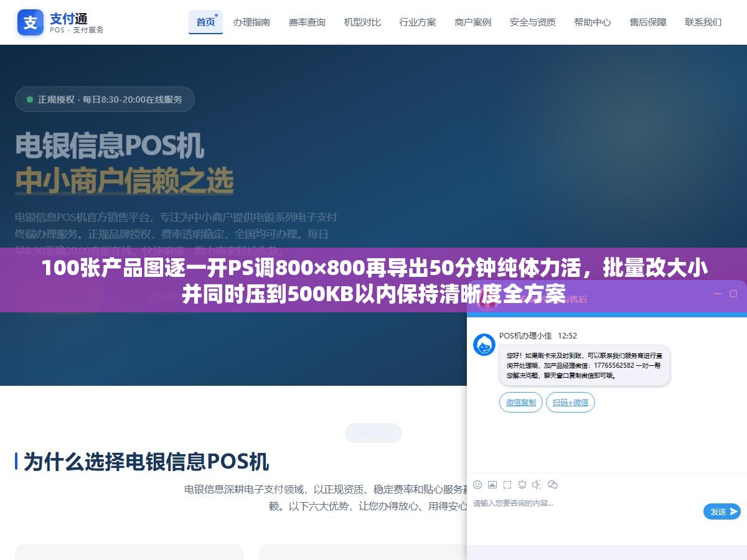
Task: Click the chat message bubble with WeChat number
Action: (x=585, y=365)
